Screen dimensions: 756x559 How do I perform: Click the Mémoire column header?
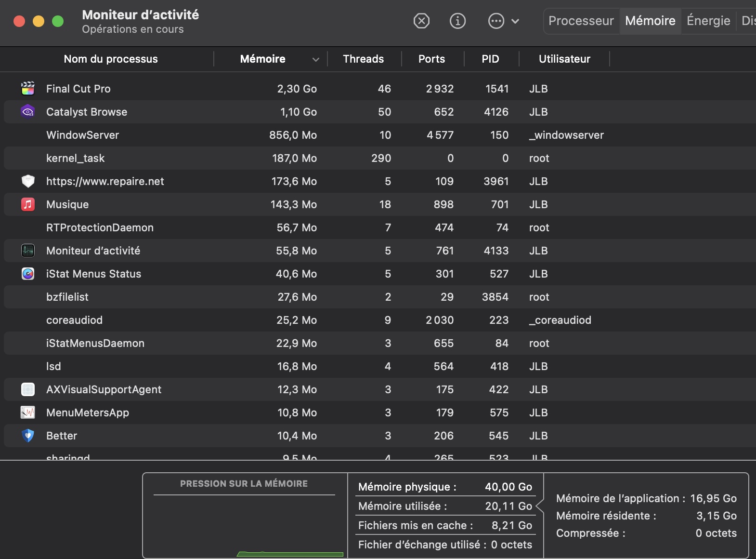point(262,59)
